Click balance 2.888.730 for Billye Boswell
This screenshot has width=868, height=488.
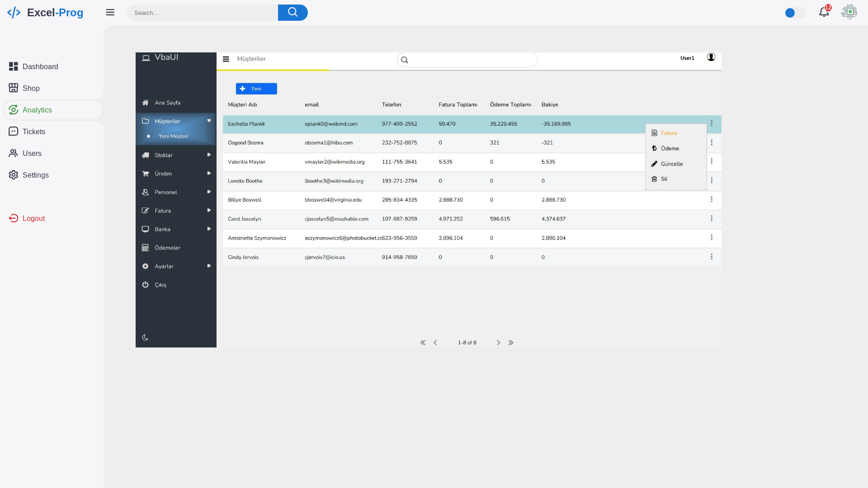[553, 200]
